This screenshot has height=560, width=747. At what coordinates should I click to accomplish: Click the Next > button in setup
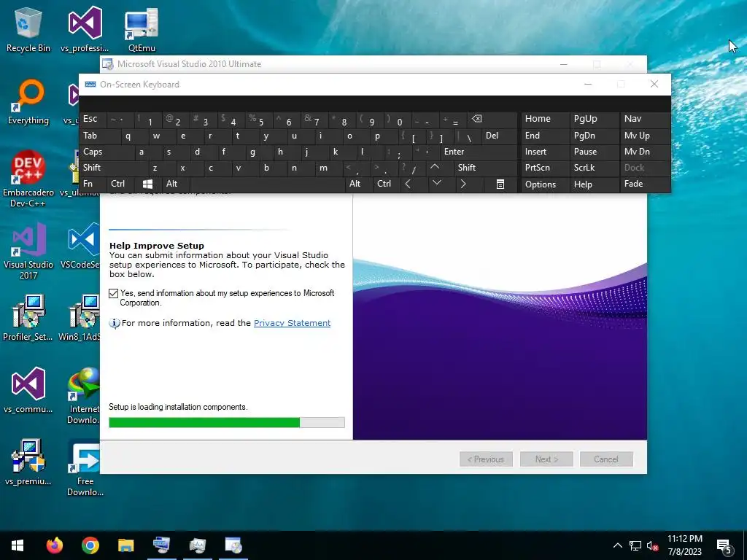[546, 459]
